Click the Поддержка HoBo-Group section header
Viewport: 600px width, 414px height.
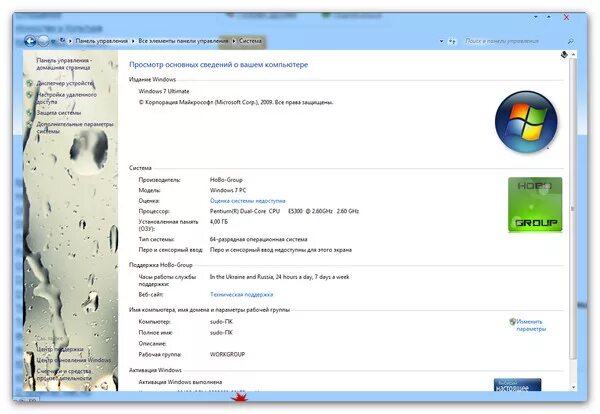(161, 265)
